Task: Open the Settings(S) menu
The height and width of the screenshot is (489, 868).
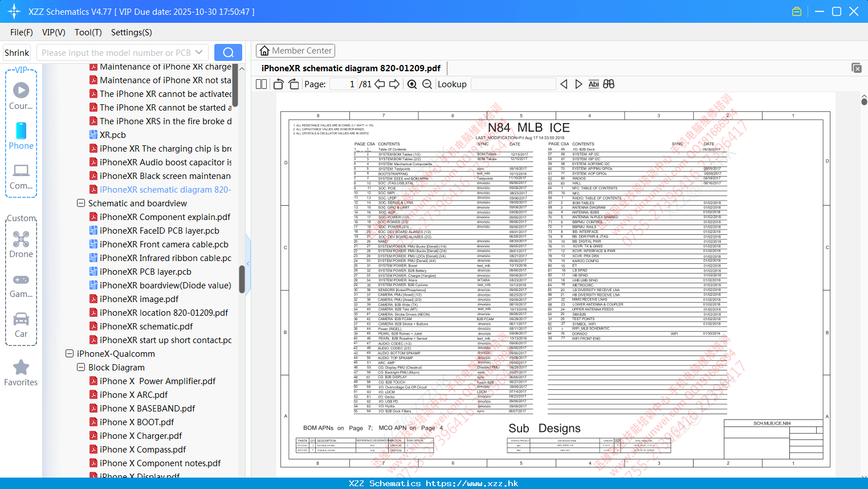Action: pos(132,32)
